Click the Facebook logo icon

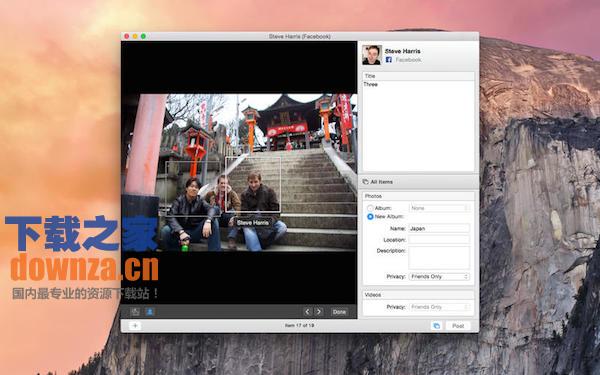pyautogui.click(x=388, y=60)
